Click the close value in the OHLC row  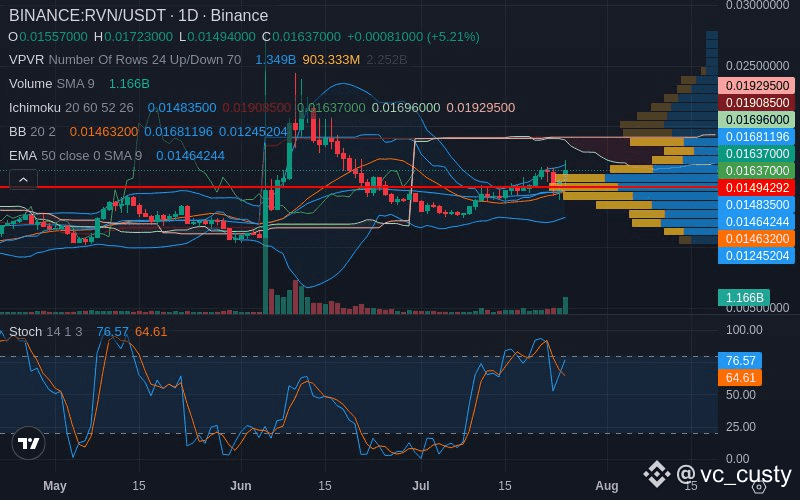tap(306, 37)
